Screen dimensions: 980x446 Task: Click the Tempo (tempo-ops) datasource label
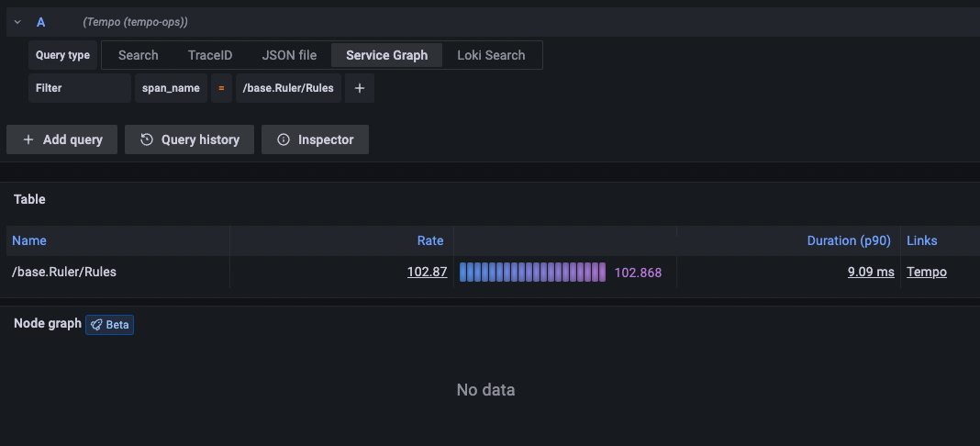tap(135, 22)
